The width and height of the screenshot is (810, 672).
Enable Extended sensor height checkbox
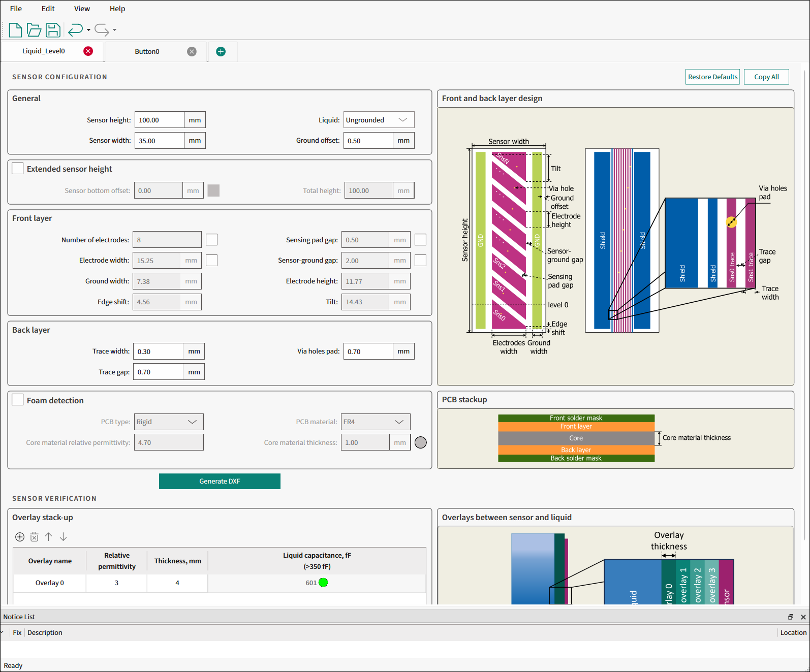[18, 168]
